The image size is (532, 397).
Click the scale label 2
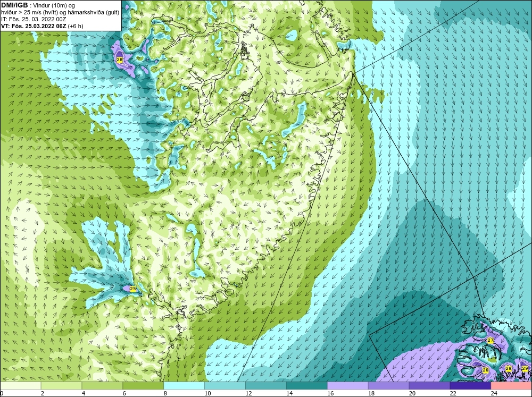[43, 393]
